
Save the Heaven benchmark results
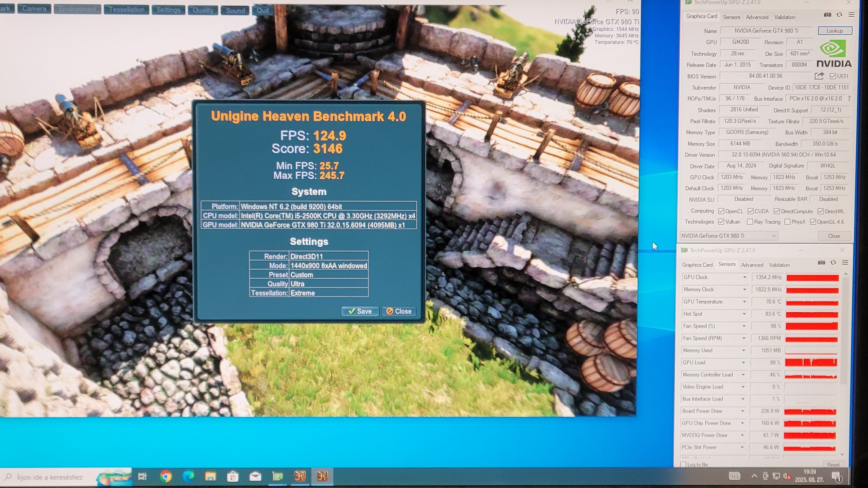(360, 311)
